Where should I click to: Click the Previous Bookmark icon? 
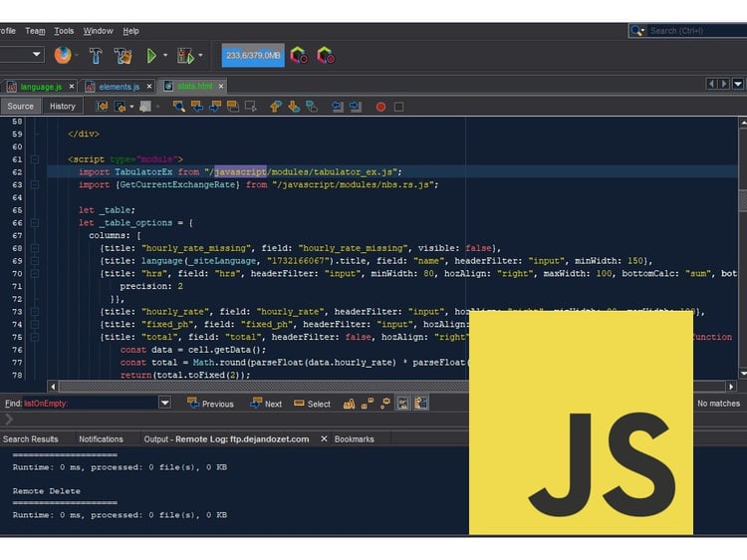pos(275,107)
